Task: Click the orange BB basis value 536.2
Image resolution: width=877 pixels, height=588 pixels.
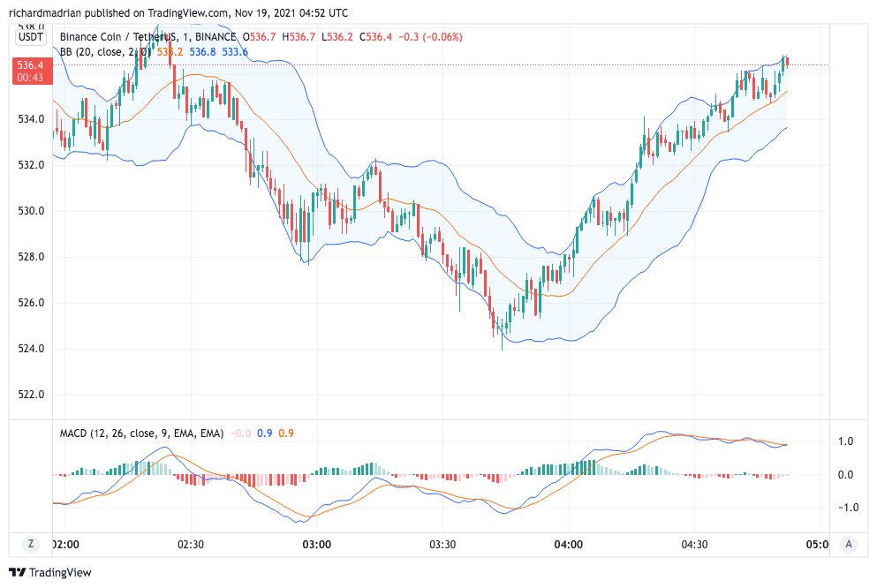Action: point(170,52)
